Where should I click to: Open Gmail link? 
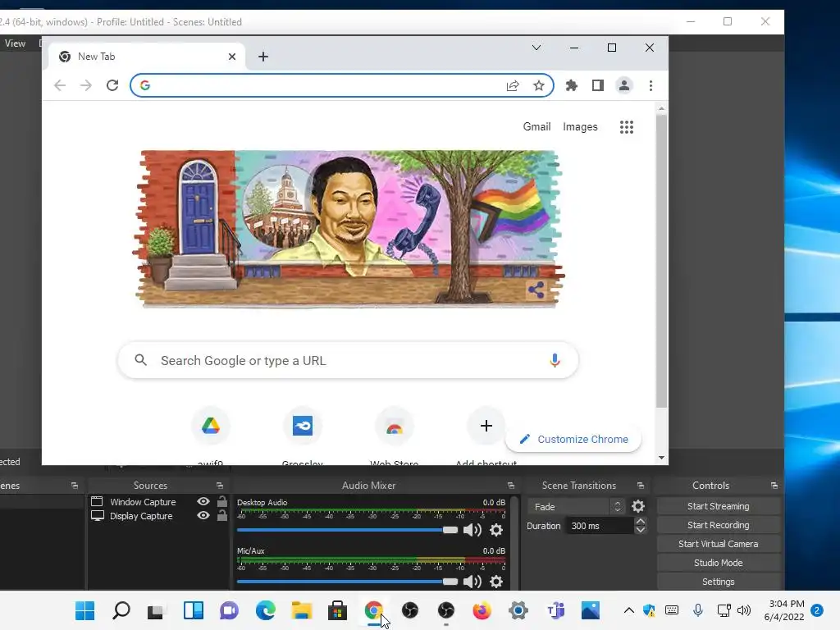tap(536, 127)
